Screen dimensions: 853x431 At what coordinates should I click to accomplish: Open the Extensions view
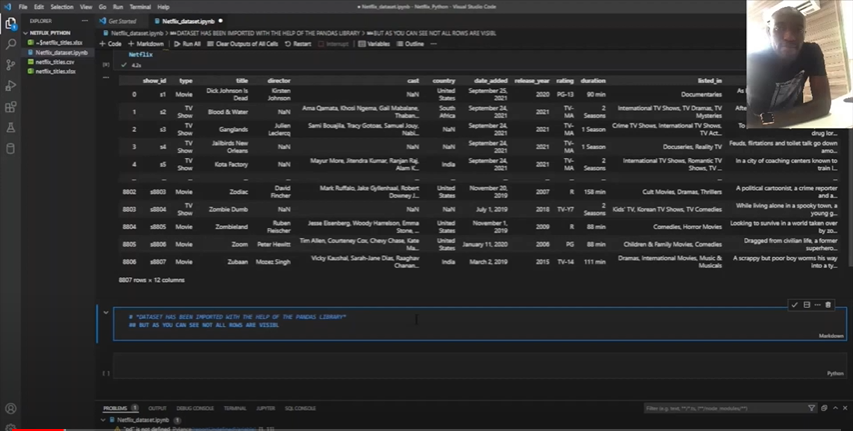click(x=11, y=107)
